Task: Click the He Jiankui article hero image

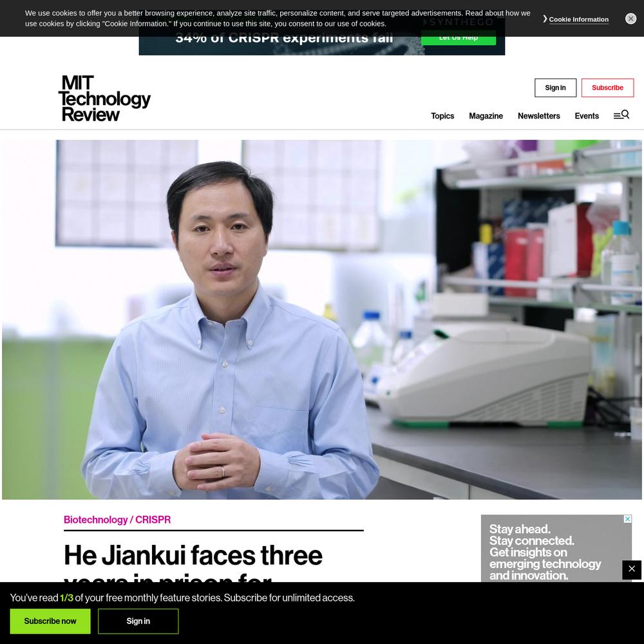Action: [321, 319]
